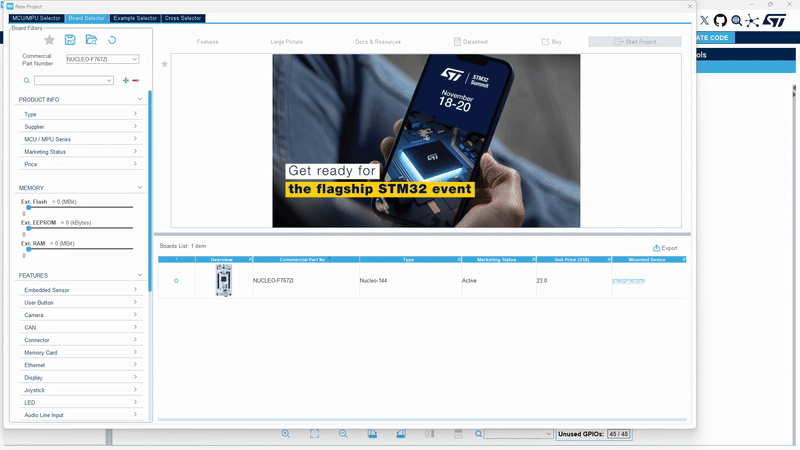
Task: Click the favorites star filter icon
Action: pos(49,40)
